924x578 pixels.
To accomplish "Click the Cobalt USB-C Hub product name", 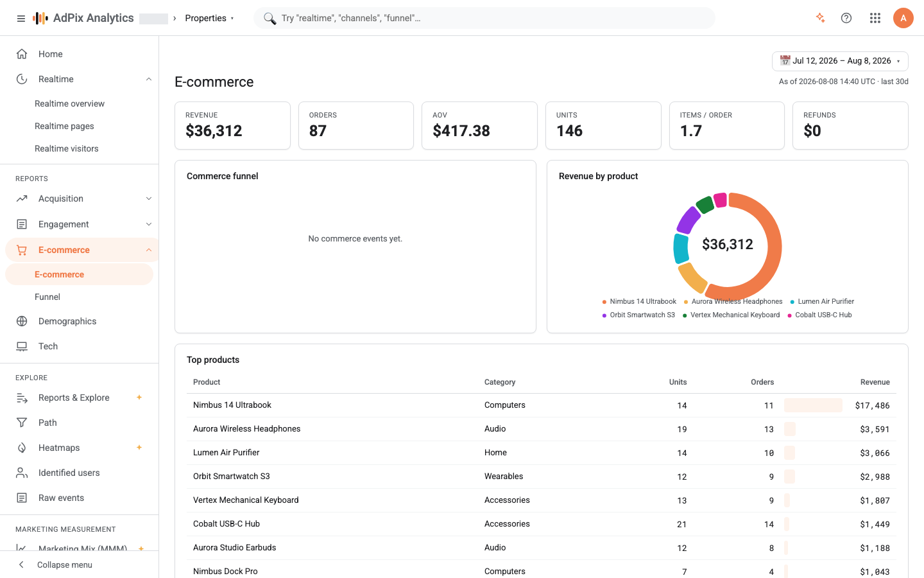I will 227,524.
